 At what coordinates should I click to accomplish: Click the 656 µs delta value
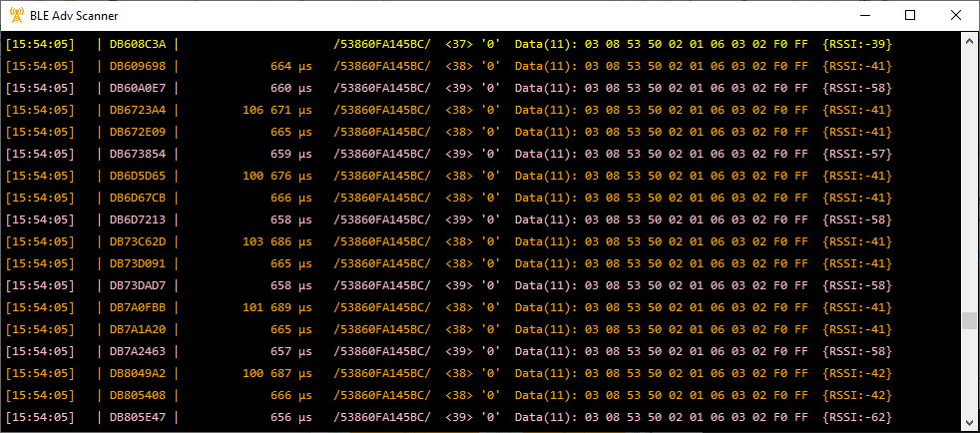(x=291, y=417)
